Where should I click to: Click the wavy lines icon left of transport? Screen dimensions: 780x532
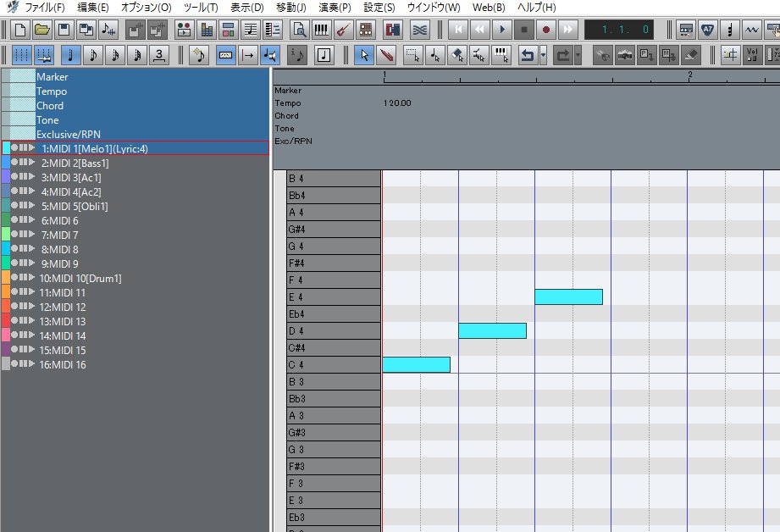(x=420, y=30)
